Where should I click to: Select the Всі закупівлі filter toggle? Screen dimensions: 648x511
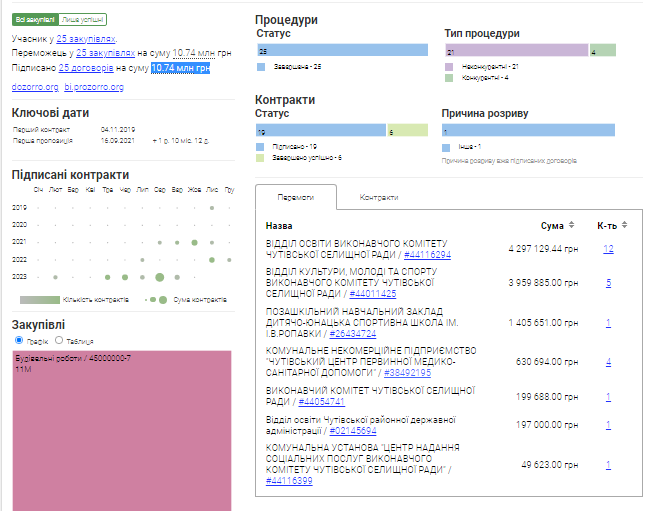35,19
